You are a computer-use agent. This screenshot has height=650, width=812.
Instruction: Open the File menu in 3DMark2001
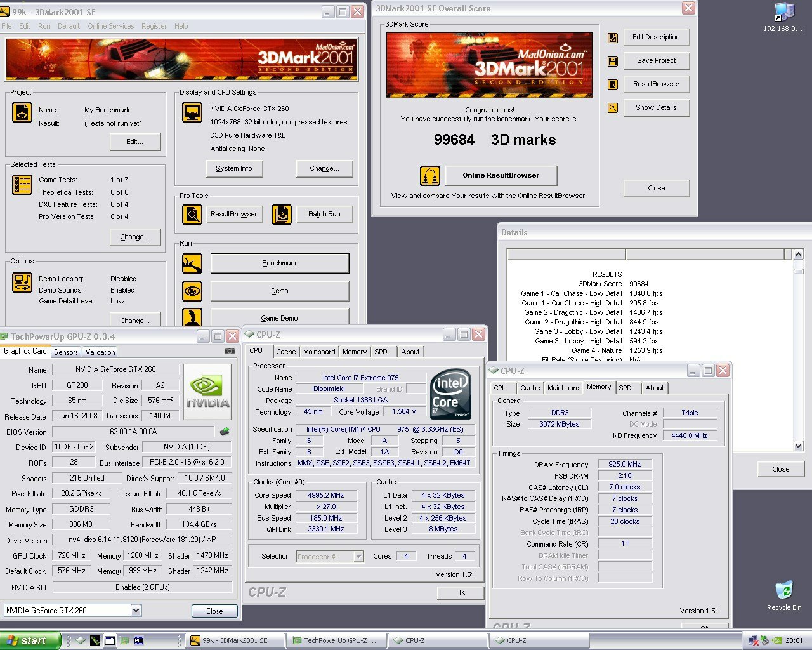(x=7, y=26)
